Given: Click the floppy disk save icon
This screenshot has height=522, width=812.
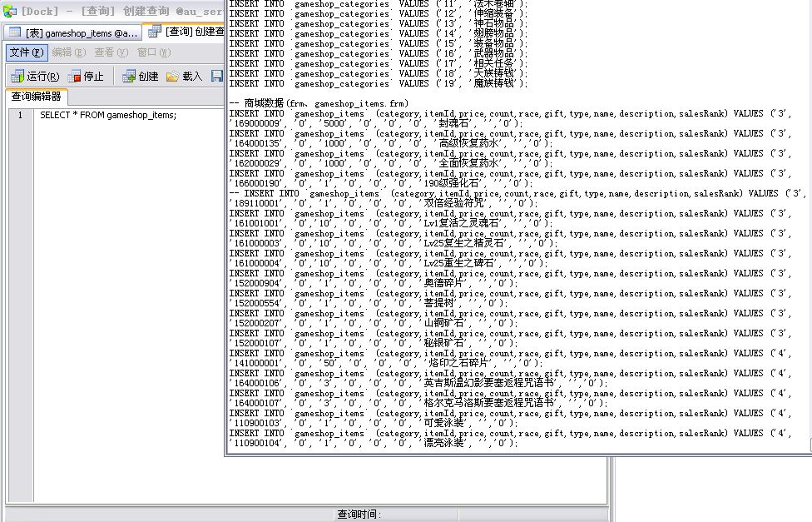Looking at the screenshot, I should 217,77.
